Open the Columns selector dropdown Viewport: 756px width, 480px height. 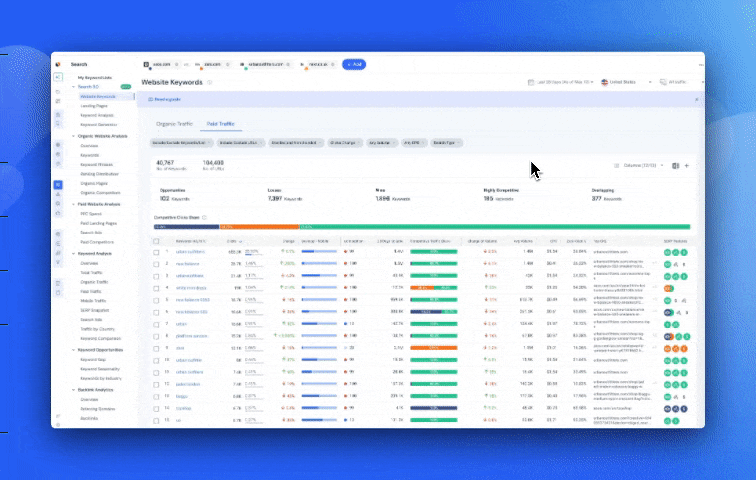[638, 165]
